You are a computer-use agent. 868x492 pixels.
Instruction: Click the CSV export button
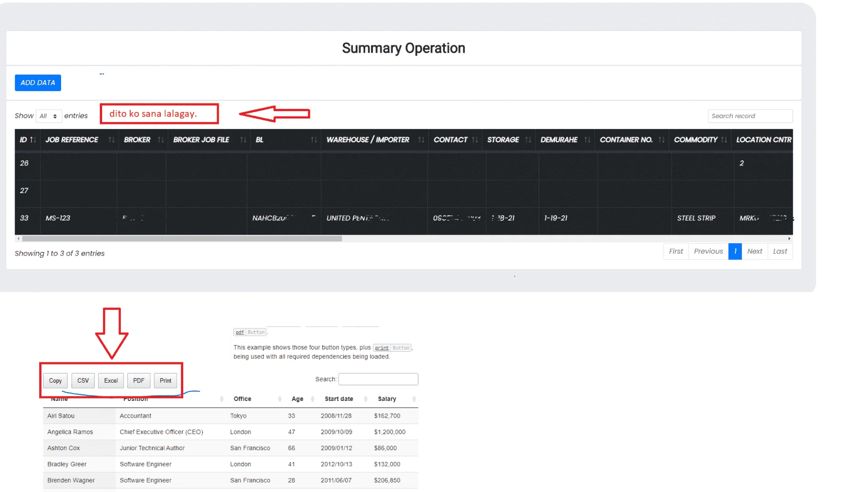click(x=83, y=381)
